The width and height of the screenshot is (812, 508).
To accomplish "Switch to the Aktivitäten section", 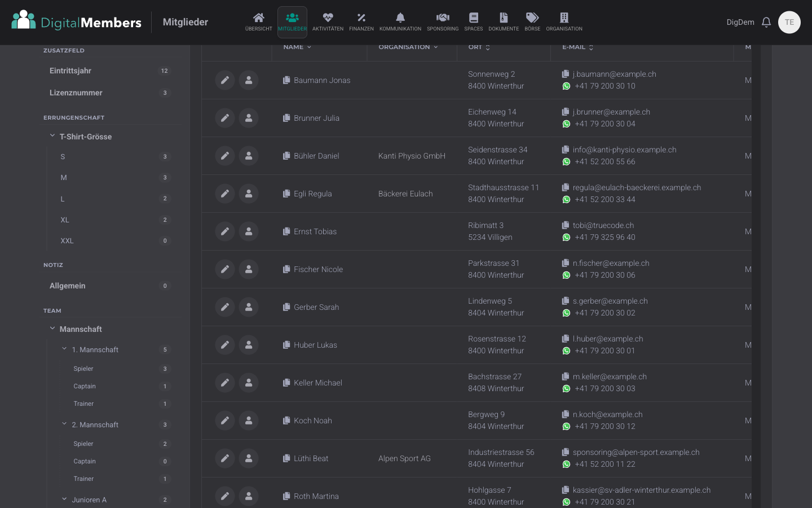I will coord(328,22).
